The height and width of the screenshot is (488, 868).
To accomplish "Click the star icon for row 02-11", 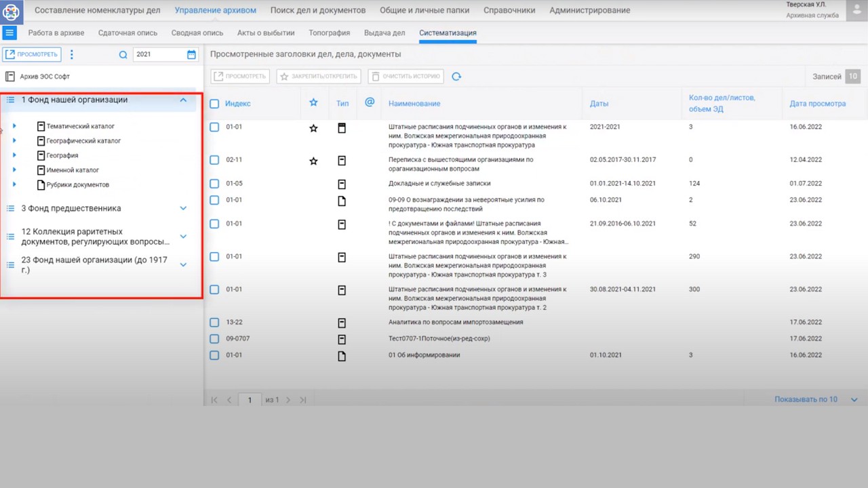I will (313, 161).
